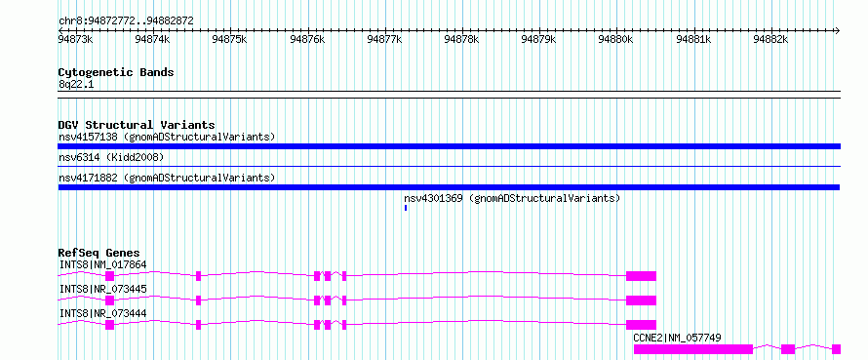Click the nsv4171882 gnomAD variant bar

[x=449, y=187]
